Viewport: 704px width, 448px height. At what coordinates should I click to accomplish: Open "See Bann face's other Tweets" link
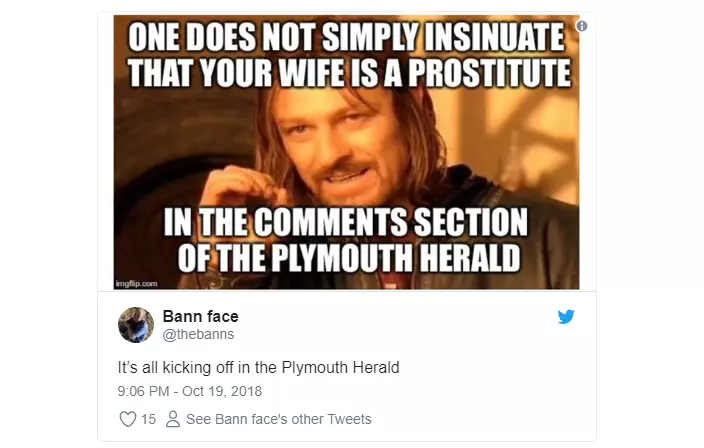(x=278, y=419)
